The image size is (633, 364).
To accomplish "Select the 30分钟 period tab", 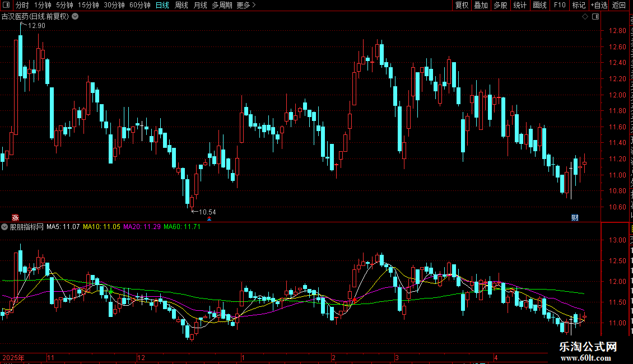I will pos(114,5).
